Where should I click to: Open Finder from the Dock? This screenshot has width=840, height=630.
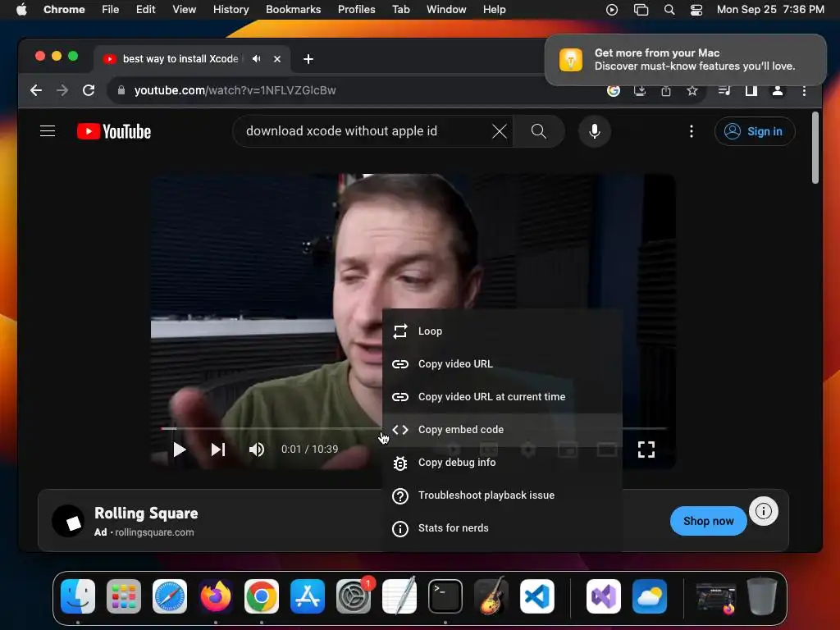pyautogui.click(x=78, y=596)
